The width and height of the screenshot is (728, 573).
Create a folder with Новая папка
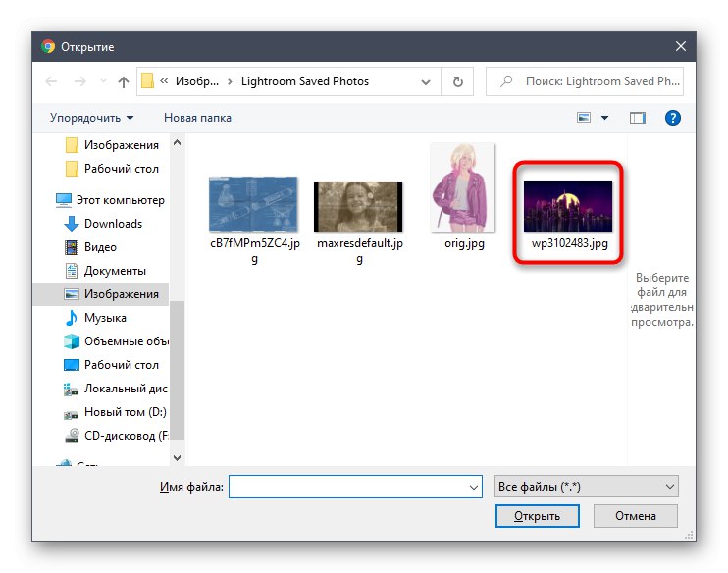coord(197,118)
